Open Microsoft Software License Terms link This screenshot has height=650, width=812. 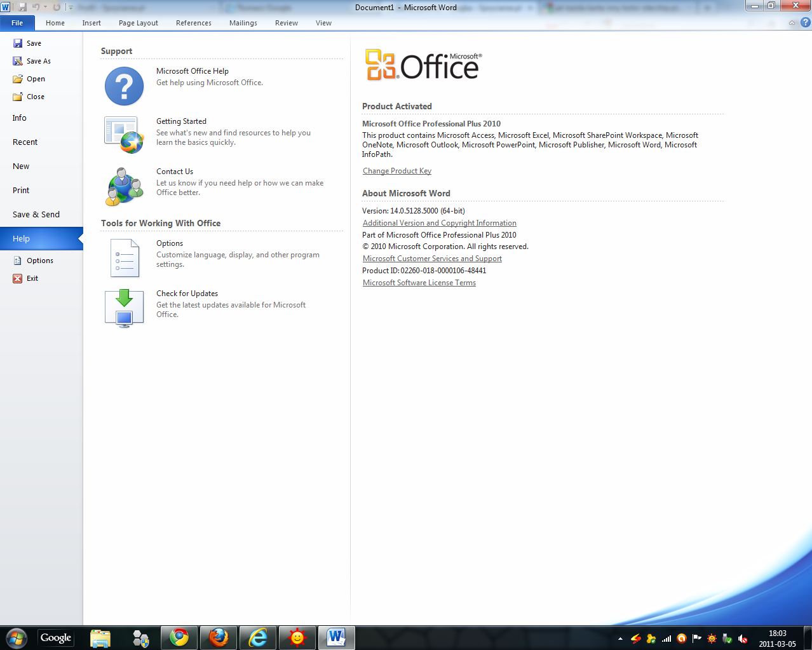click(419, 283)
